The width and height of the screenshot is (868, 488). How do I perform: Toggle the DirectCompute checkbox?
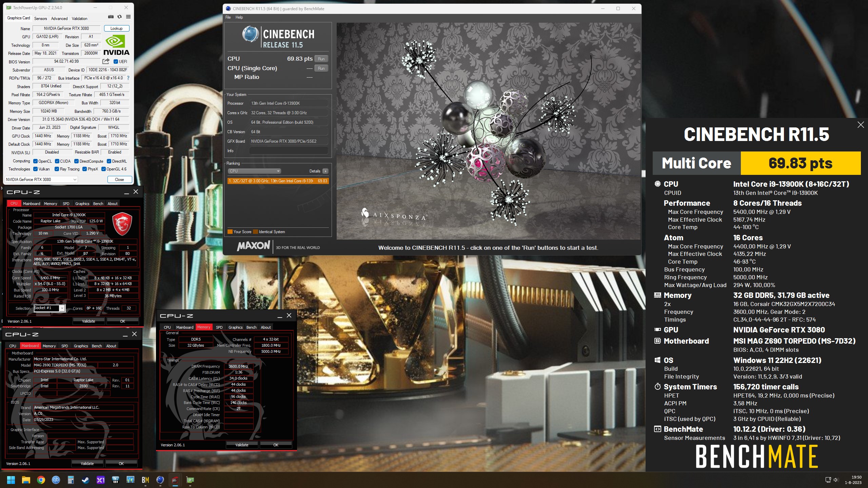[x=76, y=161]
